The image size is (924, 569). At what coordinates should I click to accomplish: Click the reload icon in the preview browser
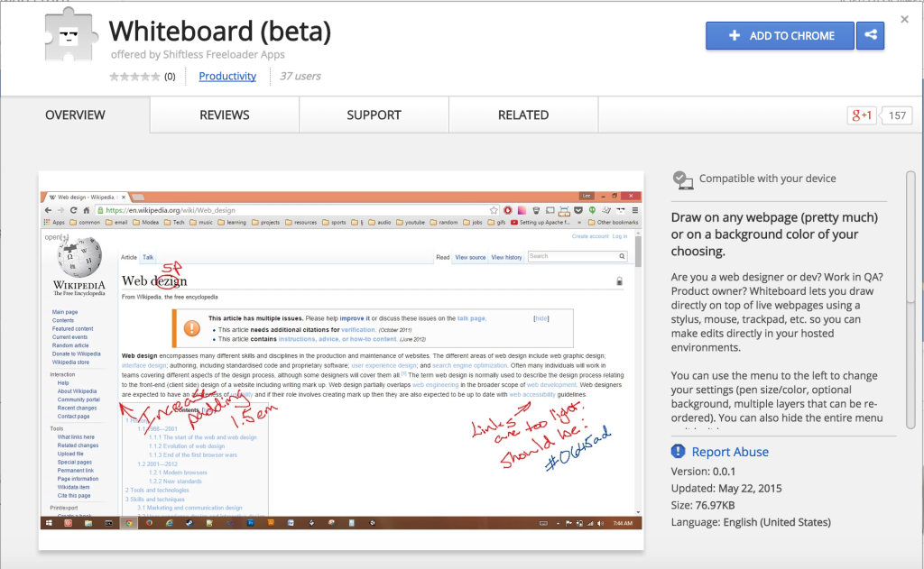(x=74, y=210)
